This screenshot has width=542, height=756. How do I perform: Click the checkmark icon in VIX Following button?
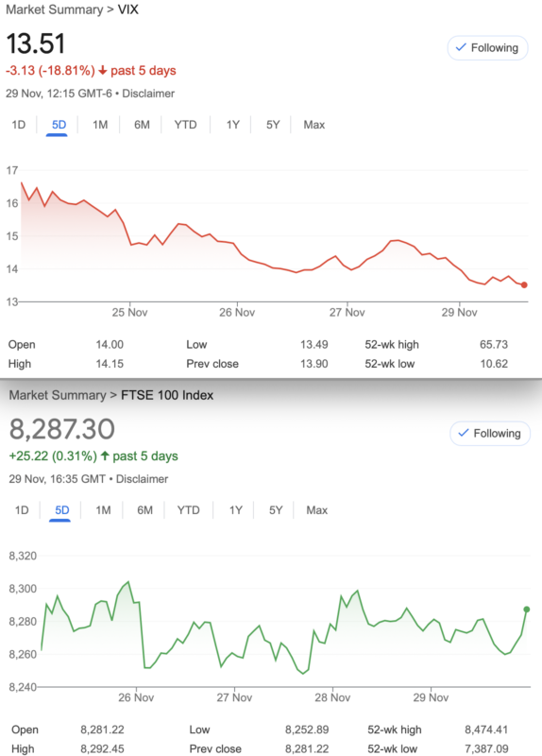point(461,47)
